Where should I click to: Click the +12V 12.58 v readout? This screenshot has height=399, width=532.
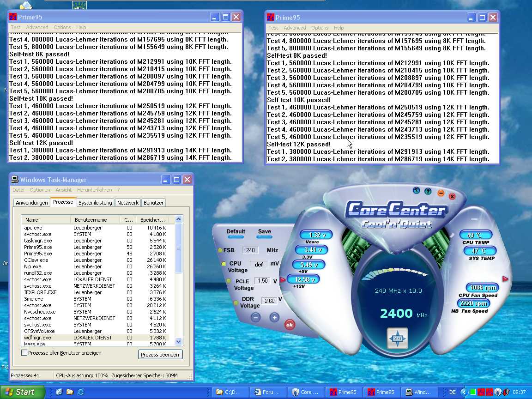tap(303, 279)
